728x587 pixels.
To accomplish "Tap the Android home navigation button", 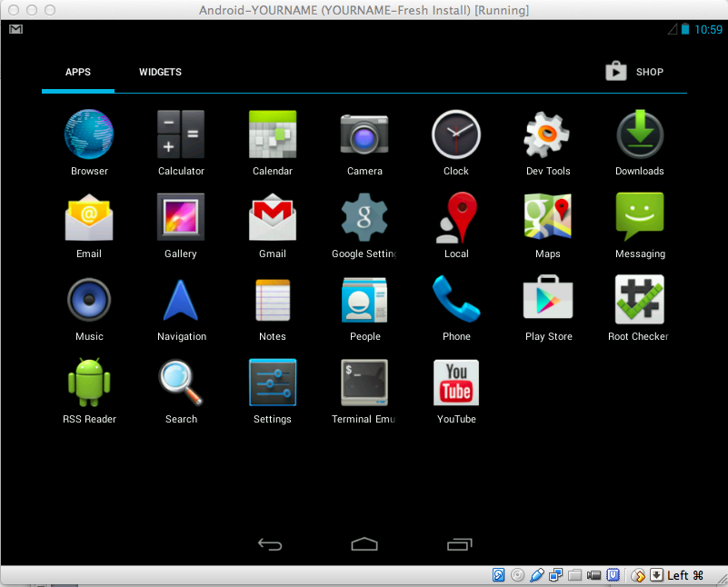I will click(364, 544).
